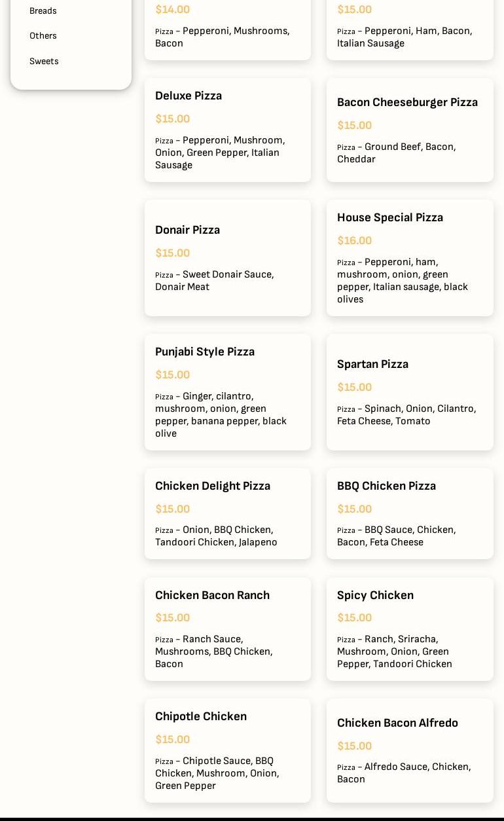Click the Punjabi Style Pizza title
Viewport: 504px width, 821px height.
click(x=205, y=352)
